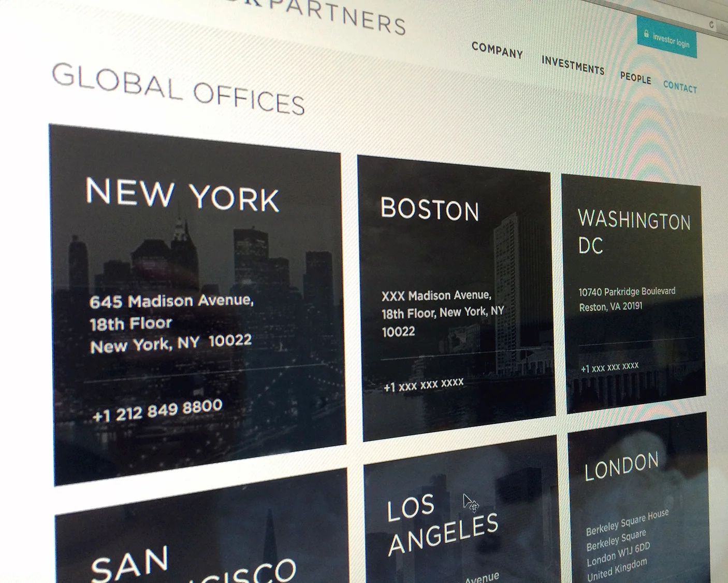Screen dimensions: 728x583
Task: Click the investor login button
Action: 667,38
